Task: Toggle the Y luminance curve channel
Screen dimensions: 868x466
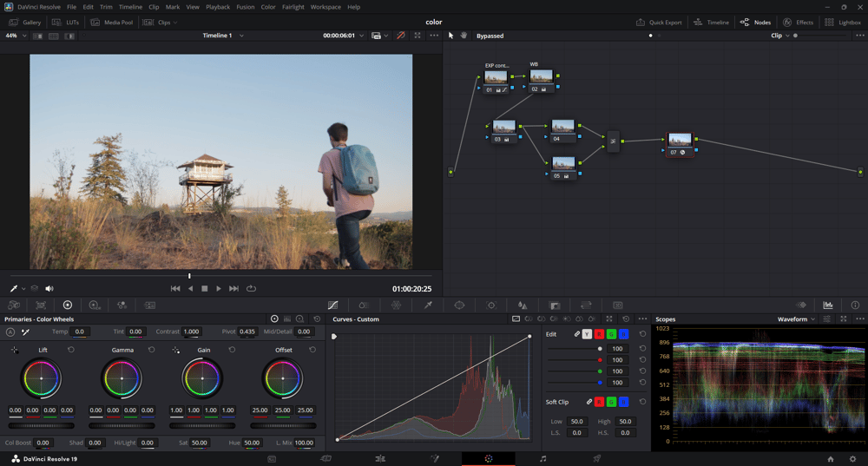Action: click(x=588, y=334)
